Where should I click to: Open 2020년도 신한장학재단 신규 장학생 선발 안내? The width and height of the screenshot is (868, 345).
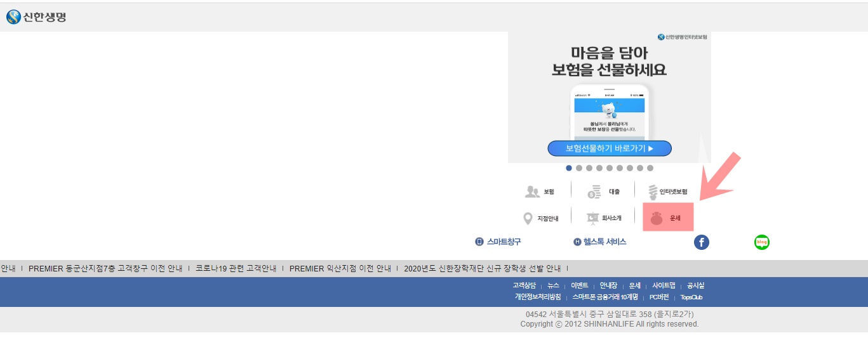tap(483, 268)
